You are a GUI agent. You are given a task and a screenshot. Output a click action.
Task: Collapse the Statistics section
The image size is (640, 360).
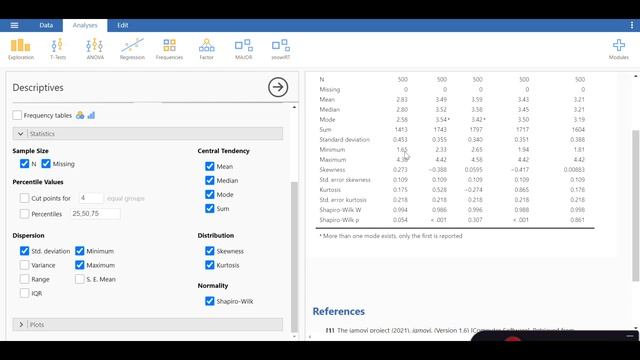(x=147, y=133)
